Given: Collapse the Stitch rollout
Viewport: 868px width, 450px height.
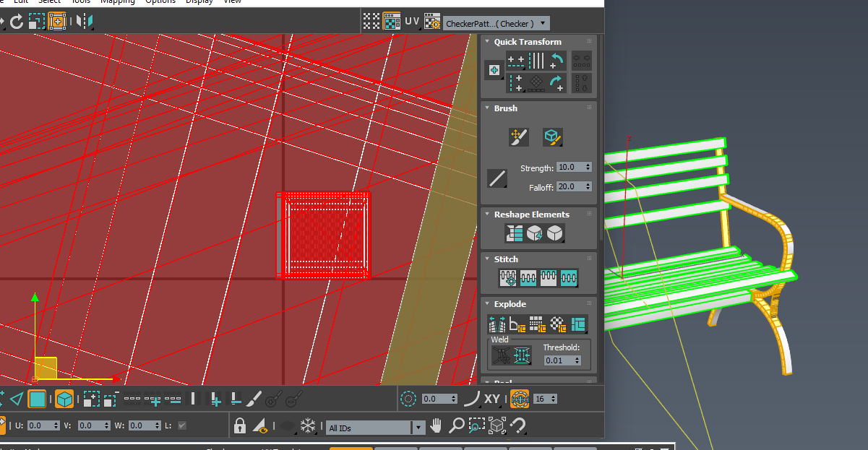Looking at the screenshot, I should 487,259.
